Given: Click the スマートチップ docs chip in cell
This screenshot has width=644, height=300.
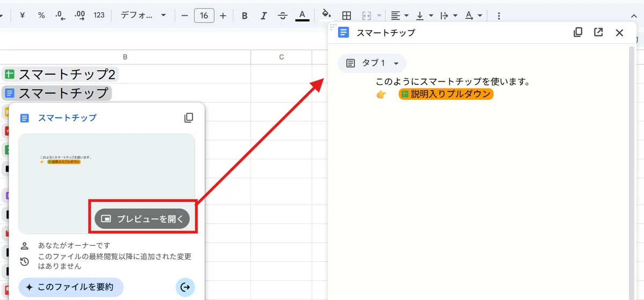Looking at the screenshot, I should click(56, 93).
